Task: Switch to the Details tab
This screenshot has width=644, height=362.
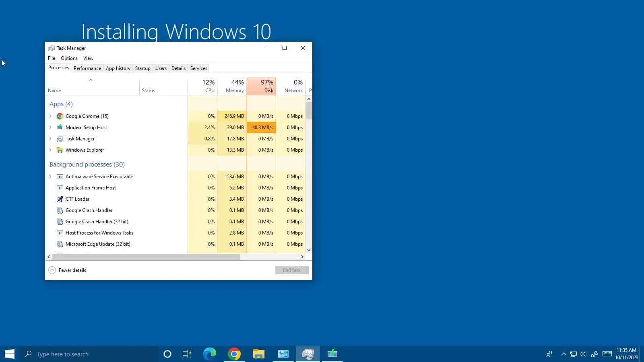Action: click(x=178, y=68)
